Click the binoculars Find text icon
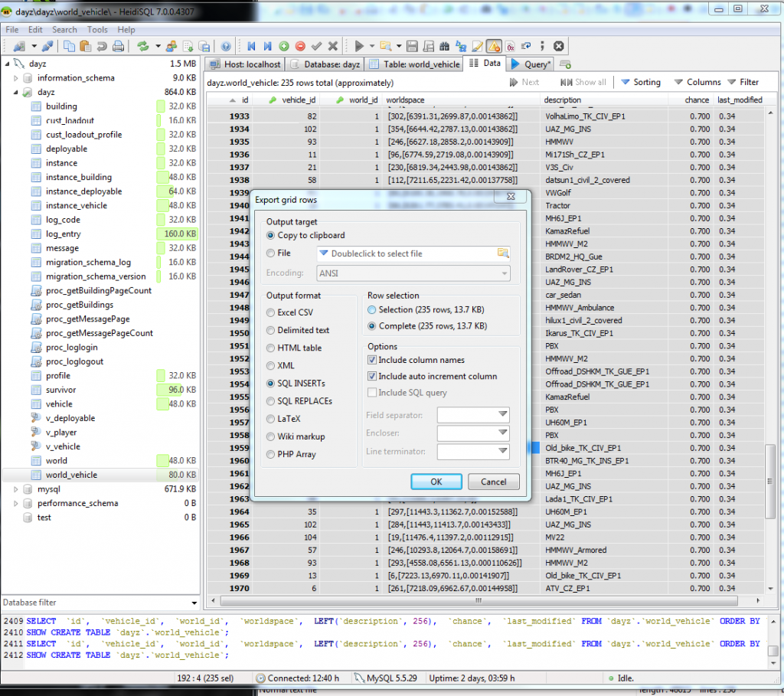 click(445, 47)
